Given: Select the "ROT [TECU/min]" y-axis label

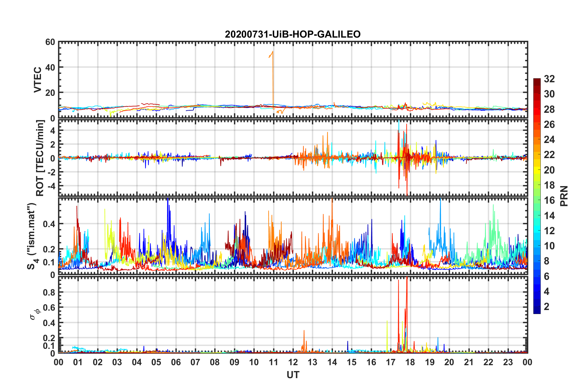Looking at the screenshot, I should [40, 158].
